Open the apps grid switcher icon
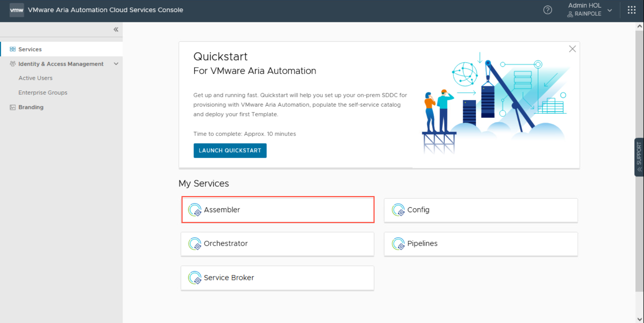 631,10
